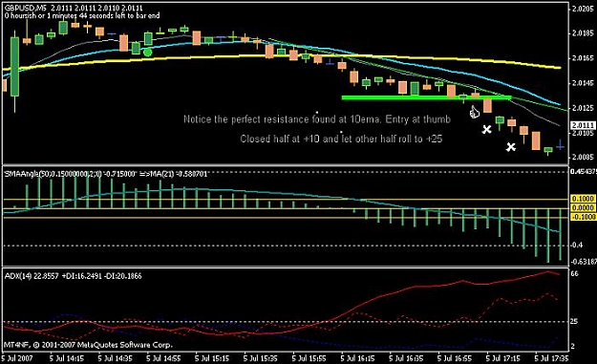Click the ADX level value 25
This screenshot has height=364, width=597.
[574, 322]
